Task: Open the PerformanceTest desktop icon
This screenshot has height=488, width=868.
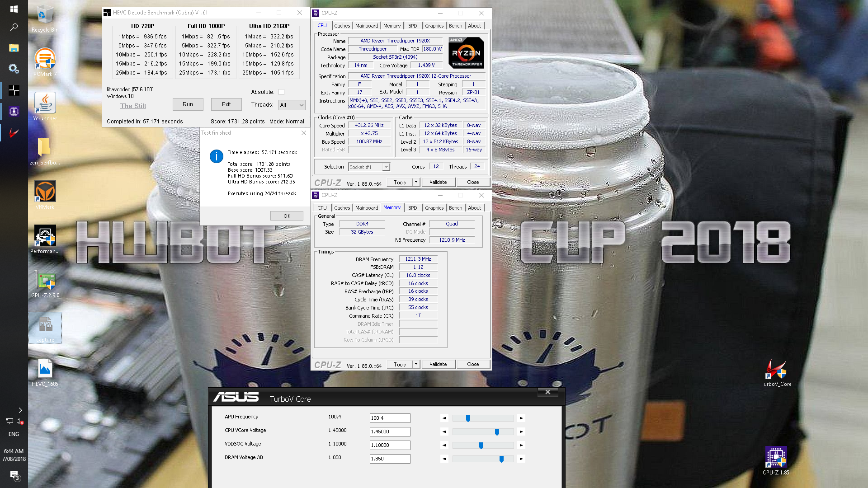Action: tap(45, 239)
